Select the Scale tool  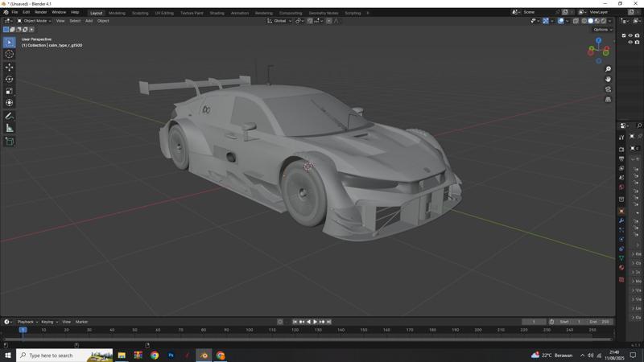click(x=10, y=91)
